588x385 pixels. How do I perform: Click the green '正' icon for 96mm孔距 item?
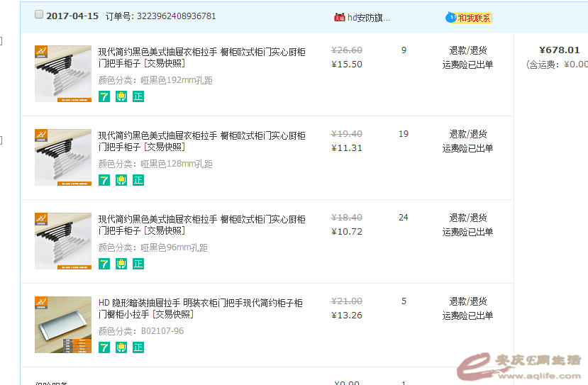pyautogui.click(x=138, y=264)
